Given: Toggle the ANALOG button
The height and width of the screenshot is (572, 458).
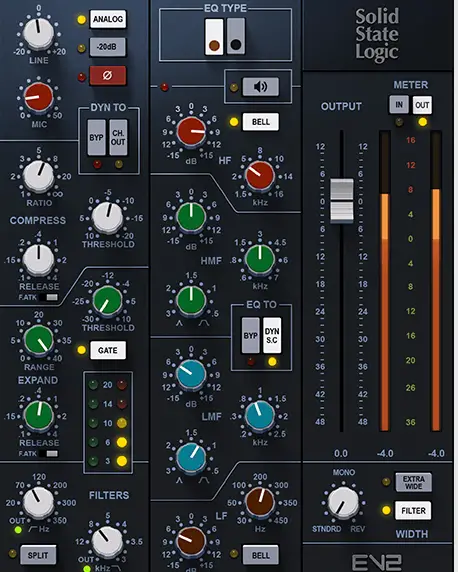Looking at the screenshot, I should pos(108,19).
